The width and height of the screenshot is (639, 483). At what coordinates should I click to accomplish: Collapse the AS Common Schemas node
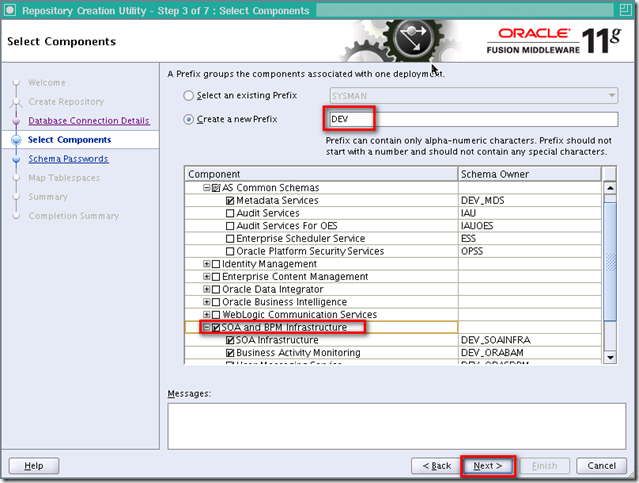click(207, 187)
